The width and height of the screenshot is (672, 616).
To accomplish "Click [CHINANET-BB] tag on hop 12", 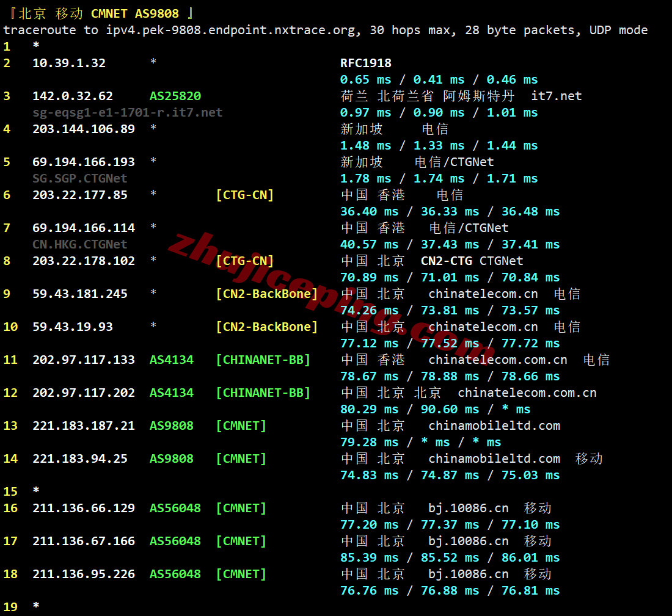I will 263,393.
